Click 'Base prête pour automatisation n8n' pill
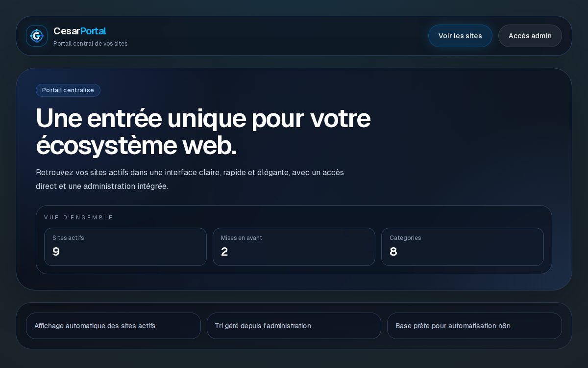 [x=474, y=326]
